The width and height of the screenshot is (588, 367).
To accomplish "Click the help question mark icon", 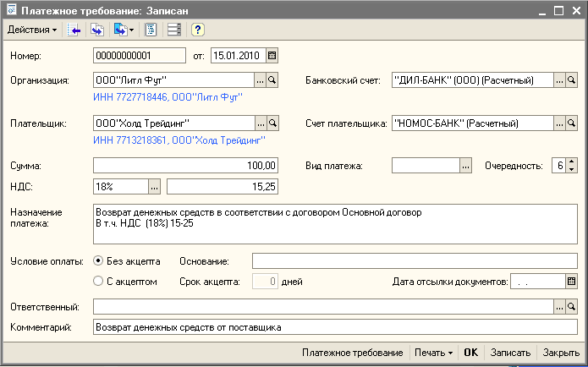I will (x=197, y=30).
